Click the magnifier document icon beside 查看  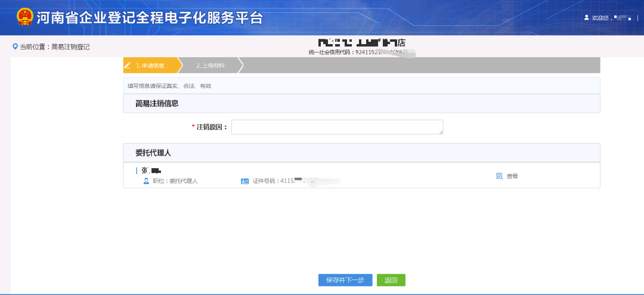(500, 176)
